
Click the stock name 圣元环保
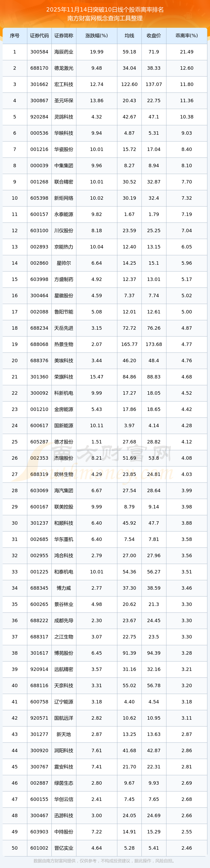(x=64, y=101)
